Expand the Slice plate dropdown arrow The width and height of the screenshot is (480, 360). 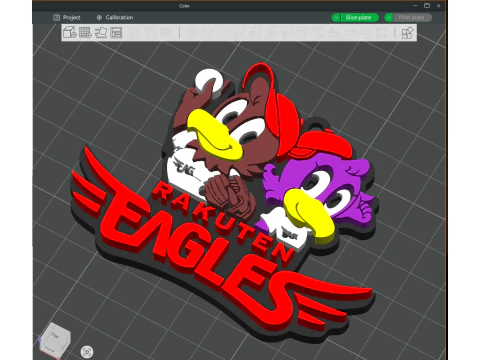pos(336,18)
